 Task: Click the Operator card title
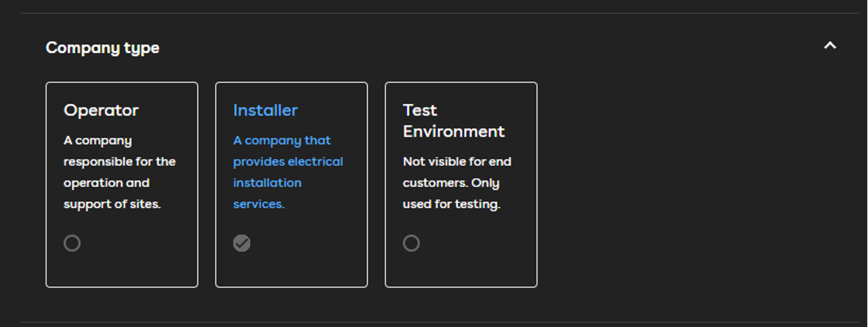click(101, 110)
